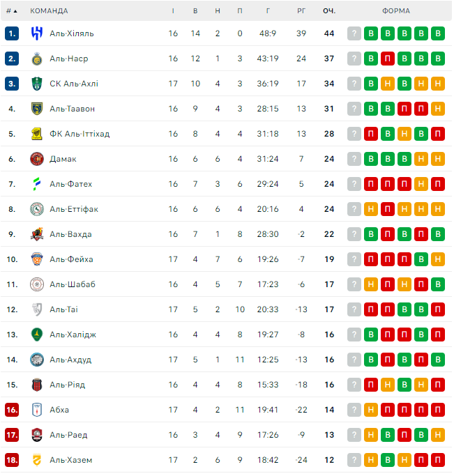
Task: Sort table by РГ goal difference header
Action: (301, 11)
